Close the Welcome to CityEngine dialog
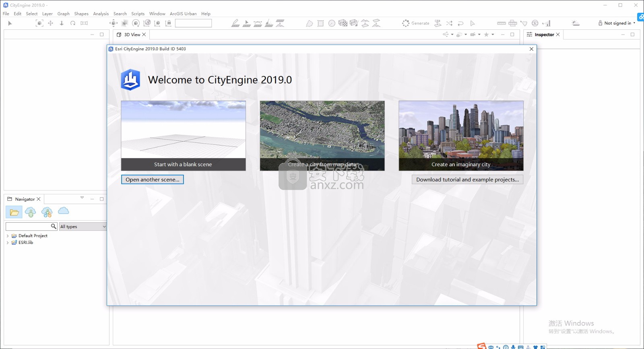The height and width of the screenshot is (349, 644). tap(531, 49)
